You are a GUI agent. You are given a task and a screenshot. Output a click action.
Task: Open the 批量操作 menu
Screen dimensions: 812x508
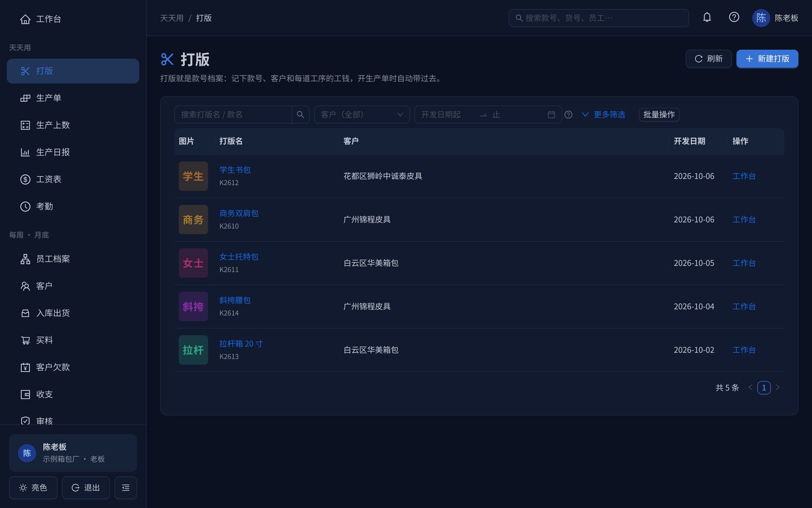coord(659,115)
